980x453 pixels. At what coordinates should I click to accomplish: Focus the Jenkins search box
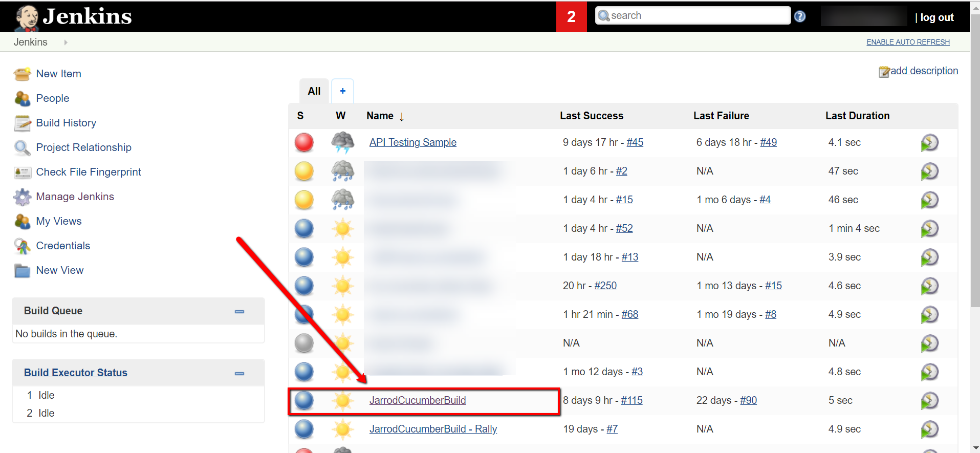693,16
